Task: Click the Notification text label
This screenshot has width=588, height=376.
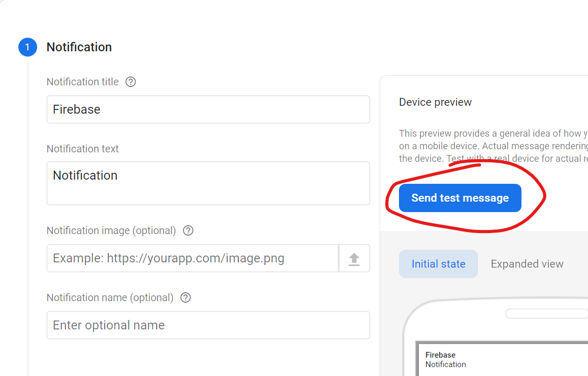Action: coord(83,149)
